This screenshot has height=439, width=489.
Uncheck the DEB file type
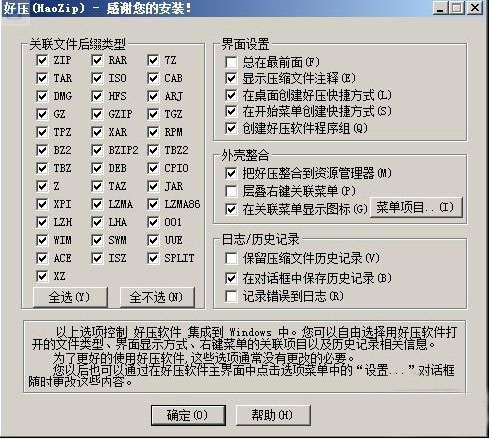[97, 168]
